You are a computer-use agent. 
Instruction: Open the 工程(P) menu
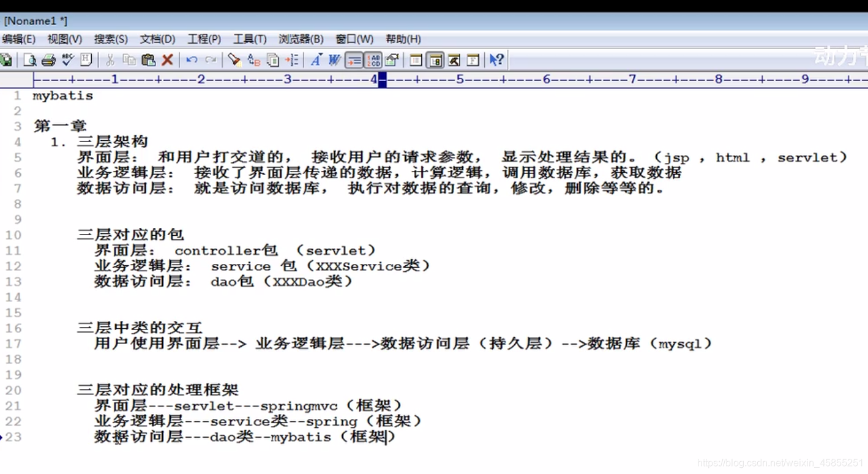[204, 39]
